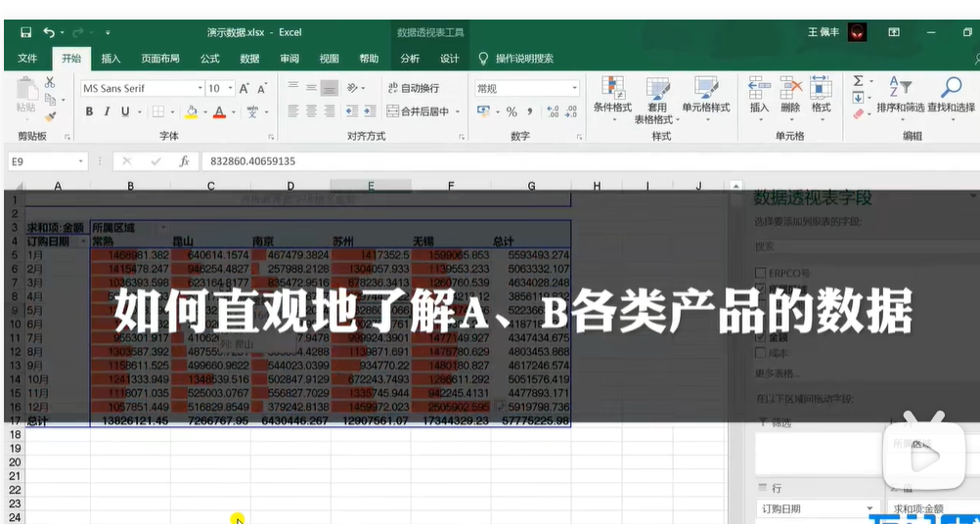The image size is (980, 524).
Task: Decrease font size with small A icon
Action: coord(262,89)
